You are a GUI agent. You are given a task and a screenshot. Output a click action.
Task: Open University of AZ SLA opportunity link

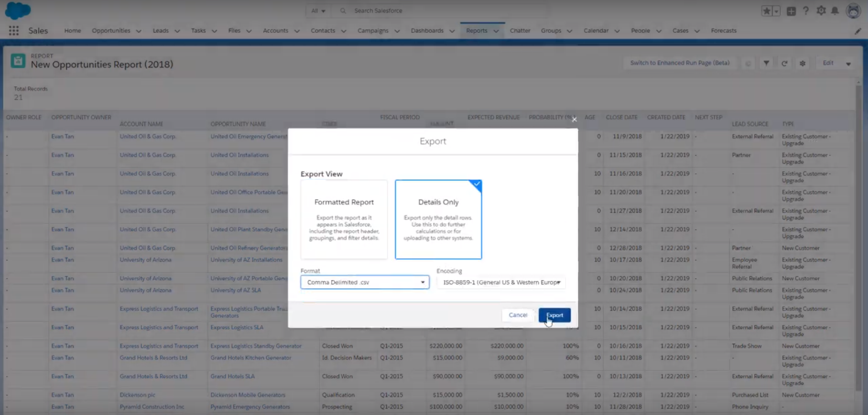[x=236, y=290]
